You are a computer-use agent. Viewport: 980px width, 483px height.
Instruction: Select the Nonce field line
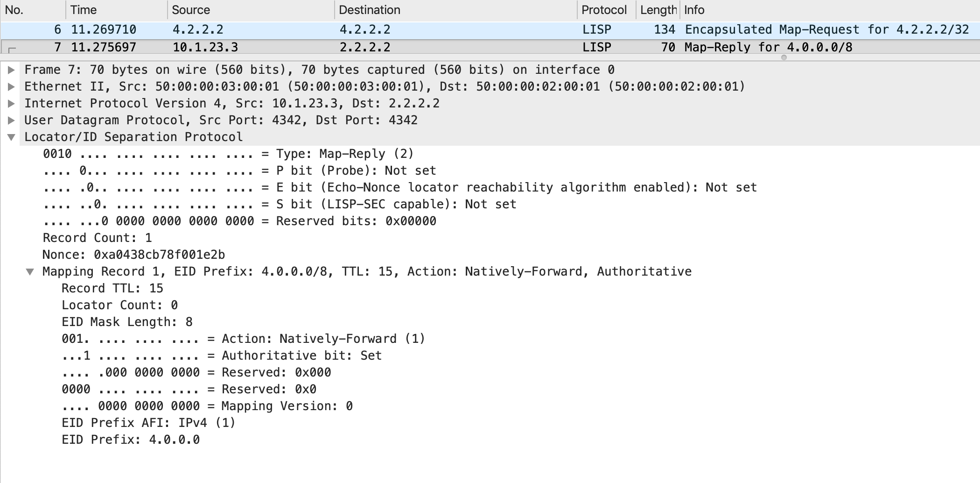click(x=134, y=255)
